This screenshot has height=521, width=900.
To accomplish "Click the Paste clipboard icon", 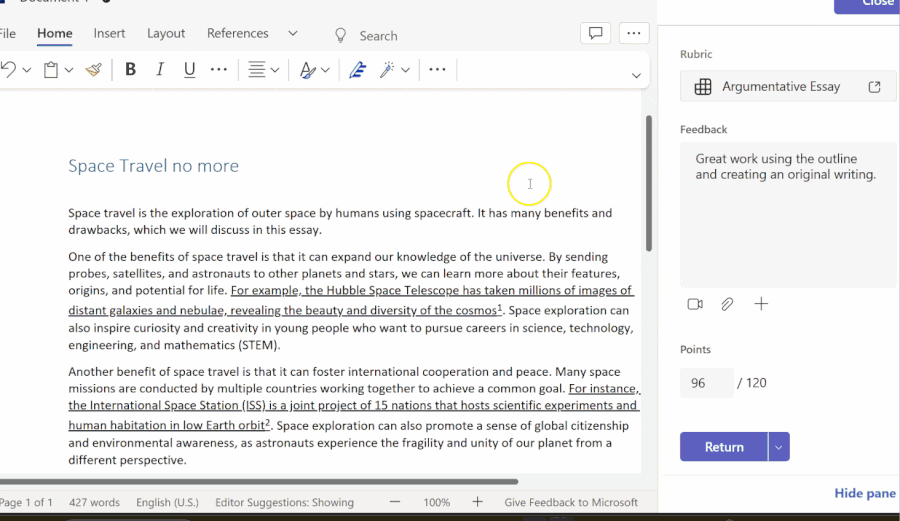I will click(51, 70).
